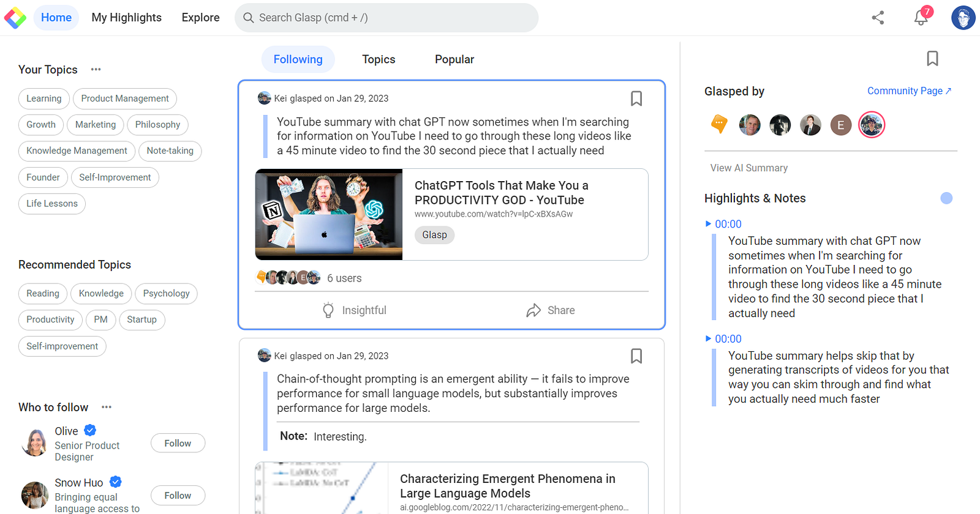The width and height of the screenshot is (980, 514).
Task: Open Your Topics more options
Action: point(96,69)
